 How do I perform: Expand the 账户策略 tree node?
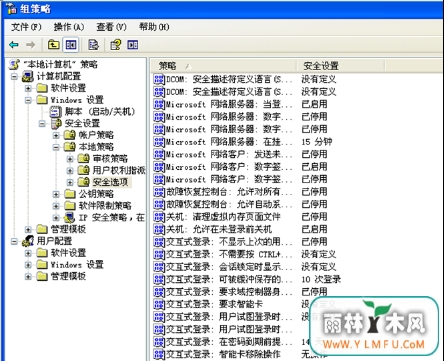pyautogui.click(x=56, y=135)
